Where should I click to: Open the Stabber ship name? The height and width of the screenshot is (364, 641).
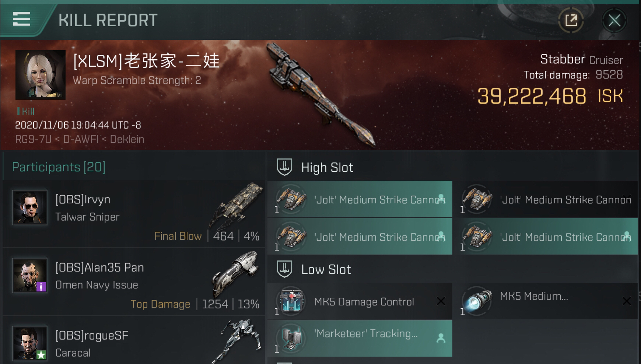pyautogui.click(x=563, y=59)
